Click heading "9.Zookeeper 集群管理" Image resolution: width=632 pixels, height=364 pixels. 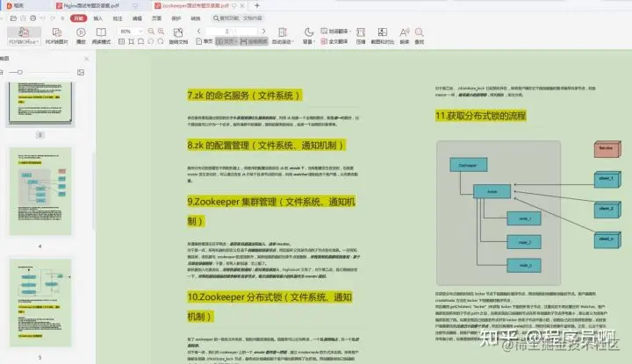click(x=271, y=211)
